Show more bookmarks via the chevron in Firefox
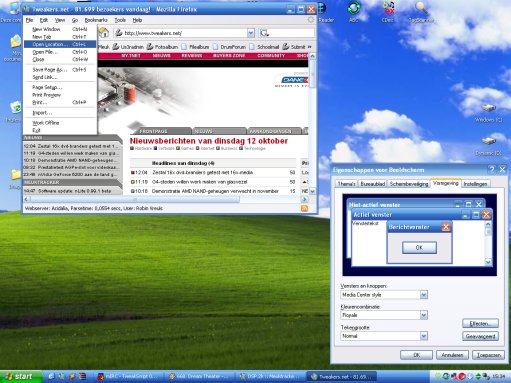 310,47
